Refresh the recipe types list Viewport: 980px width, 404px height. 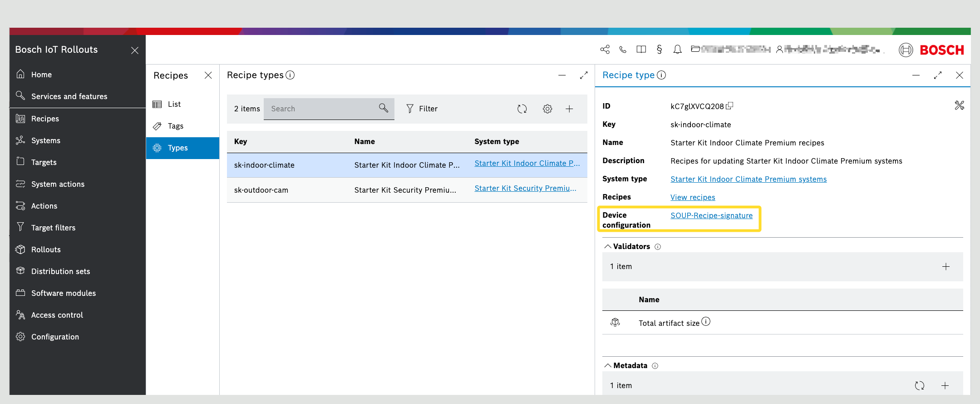(522, 109)
